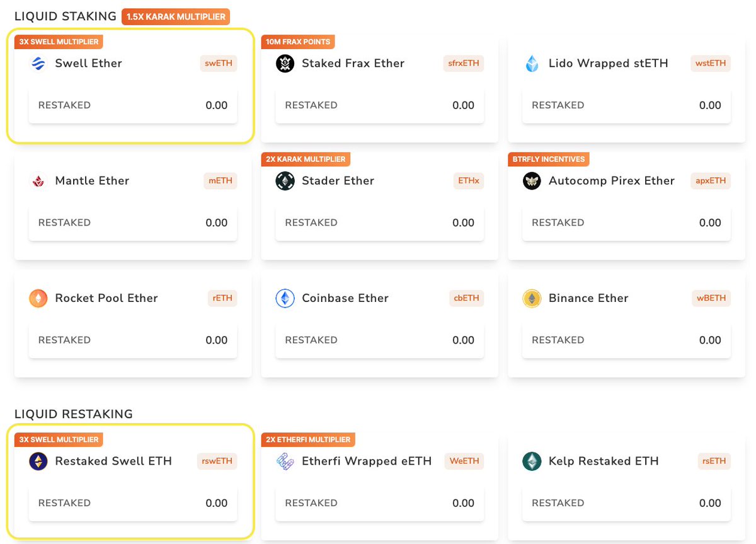
Task: Select the sfrxETH ticker tag
Action: pyautogui.click(x=463, y=63)
